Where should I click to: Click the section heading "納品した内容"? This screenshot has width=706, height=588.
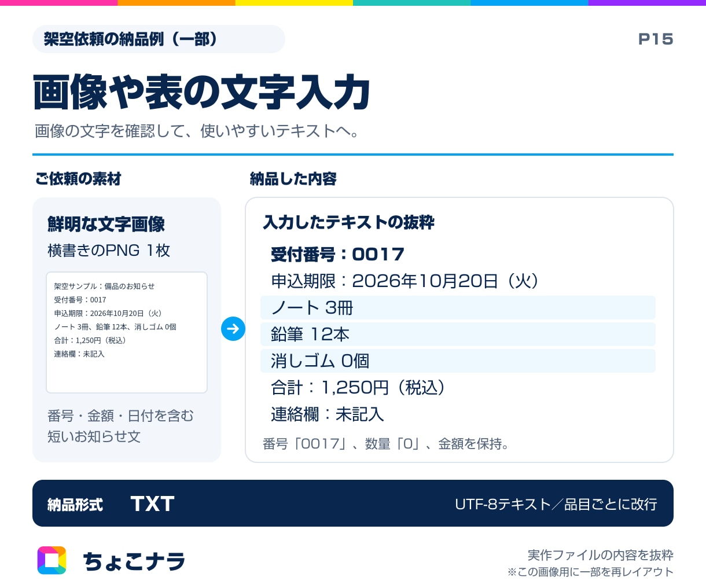pos(293,179)
